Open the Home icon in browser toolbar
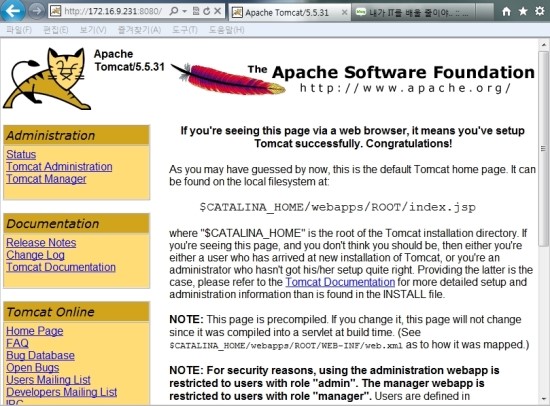Screen dimensions: 550x406 pos(506,12)
